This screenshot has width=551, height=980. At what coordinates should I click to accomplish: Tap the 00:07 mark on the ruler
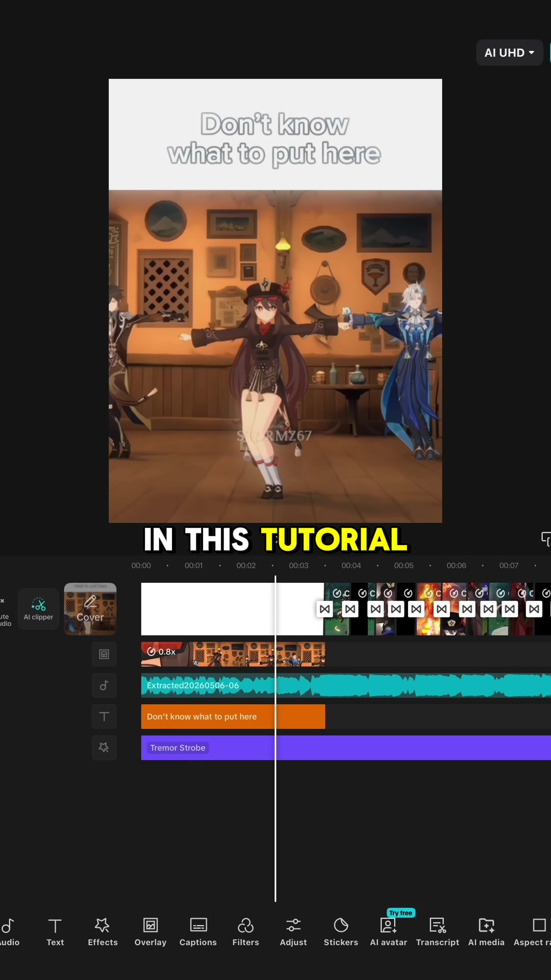click(x=509, y=566)
